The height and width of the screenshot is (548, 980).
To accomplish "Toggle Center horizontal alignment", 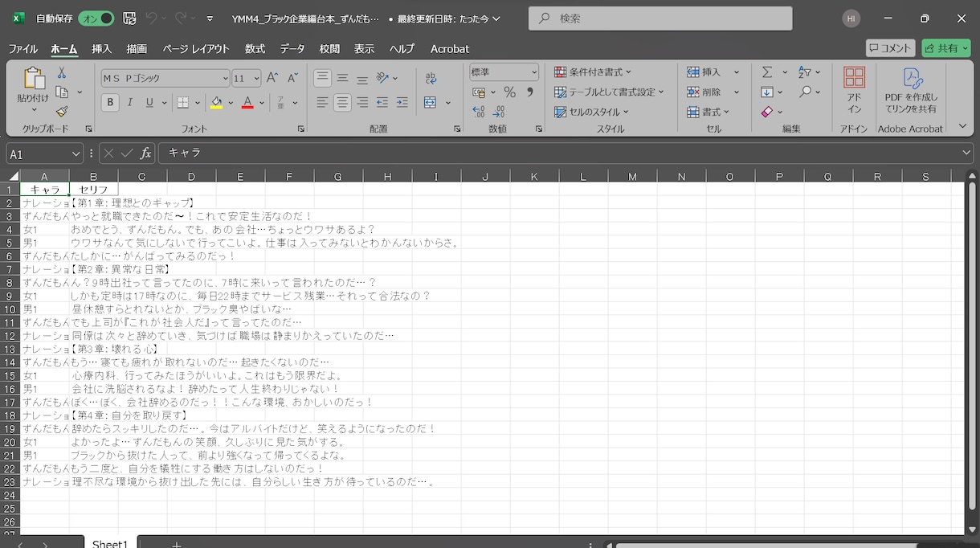I will [342, 103].
